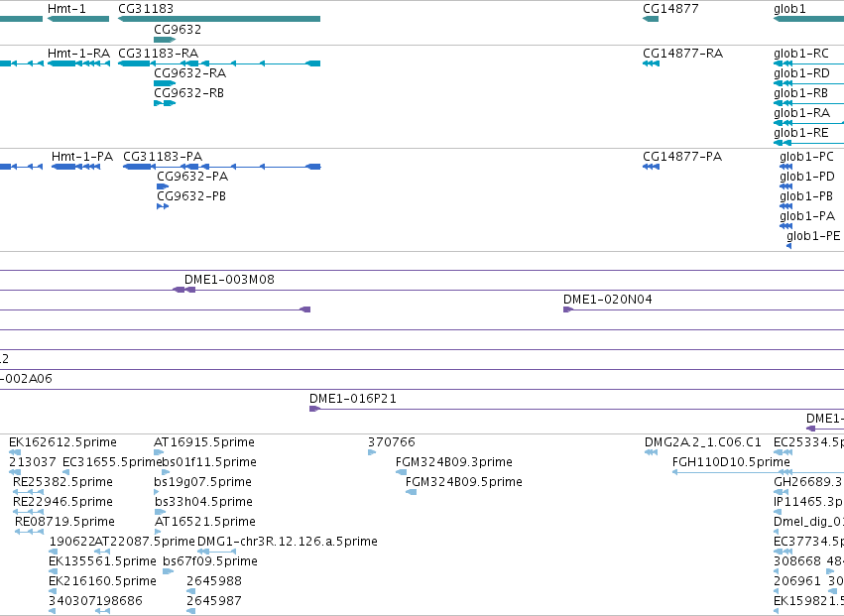Open EST AT16915.5prime
The height and width of the screenshot is (616, 844).
(x=204, y=442)
